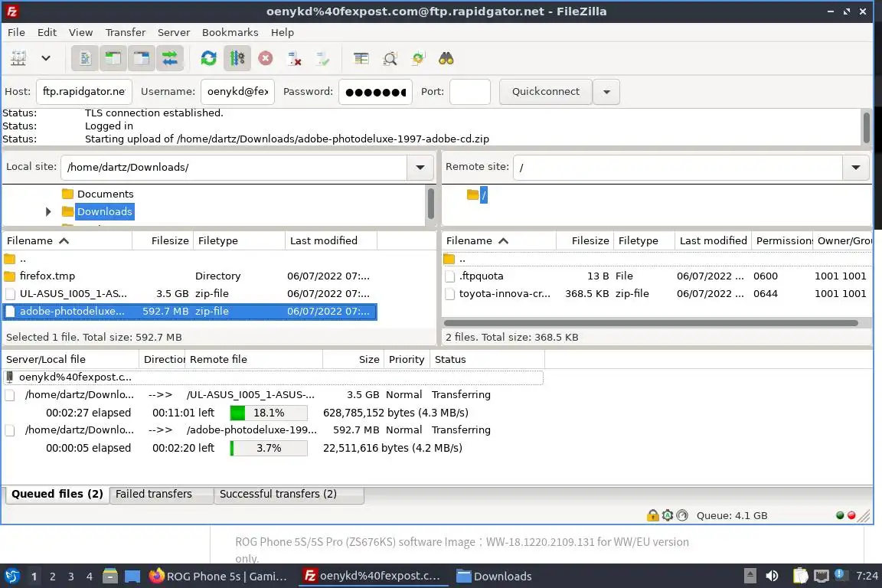
Task: Open Site Manager dropdown arrow
Action: [x=46, y=58]
